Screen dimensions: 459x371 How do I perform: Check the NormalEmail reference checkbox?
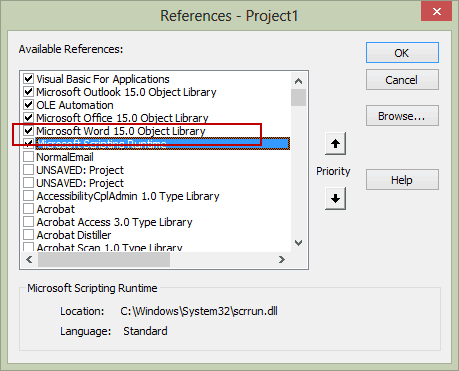pos(28,157)
